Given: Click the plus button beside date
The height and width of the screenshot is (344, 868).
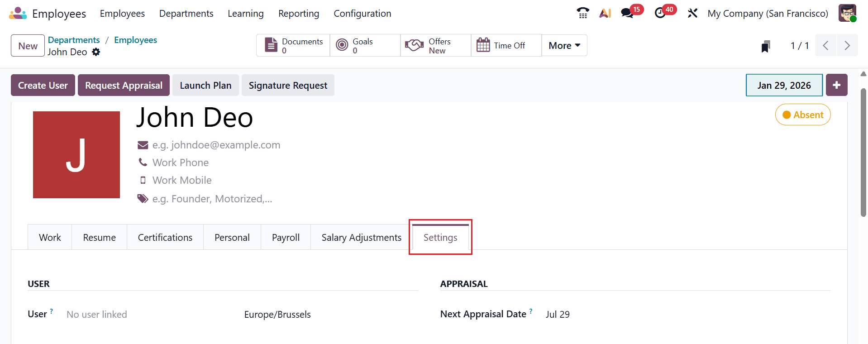Looking at the screenshot, I should point(837,85).
